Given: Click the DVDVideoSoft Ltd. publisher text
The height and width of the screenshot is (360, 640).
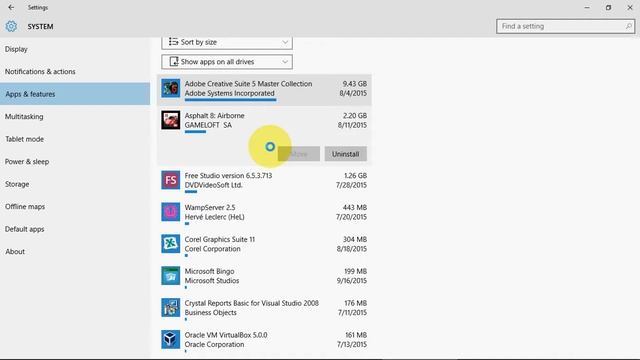Looking at the screenshot, I should [x=213, y=185].
